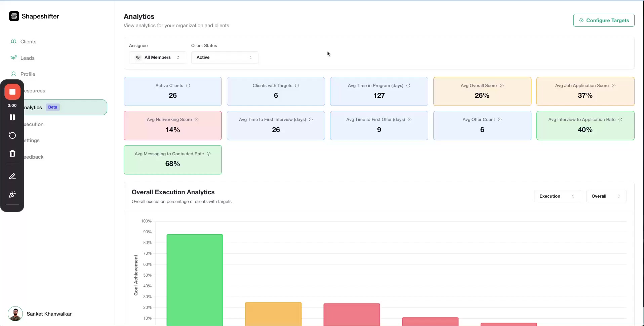Discard the recording with the trash icon
644x326 pixels.
12,154
